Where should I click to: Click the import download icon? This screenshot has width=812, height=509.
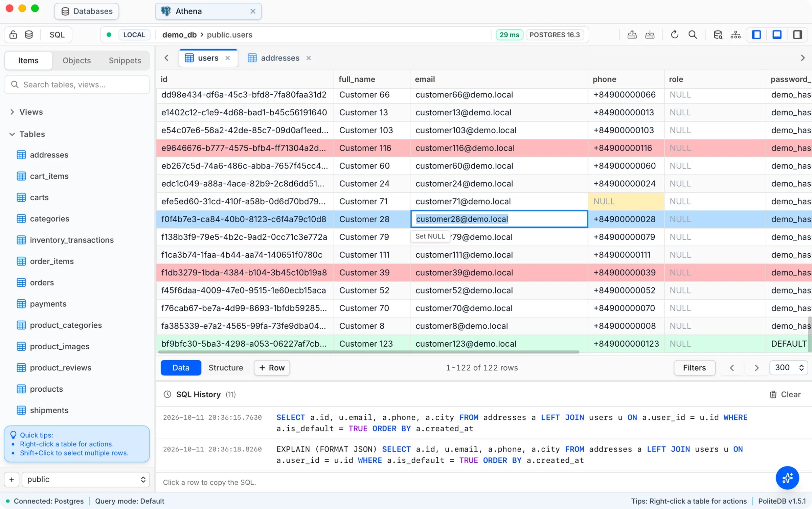tap(650, 35)
